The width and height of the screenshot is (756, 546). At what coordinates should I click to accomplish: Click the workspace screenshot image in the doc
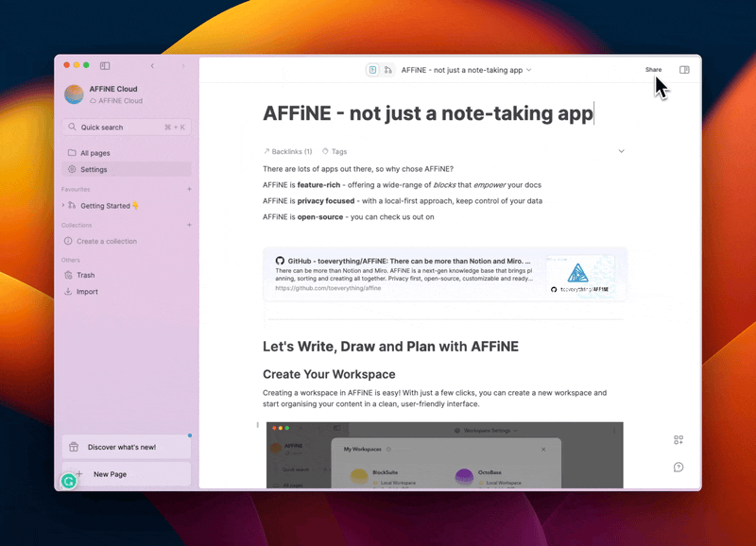click(444, 455)
